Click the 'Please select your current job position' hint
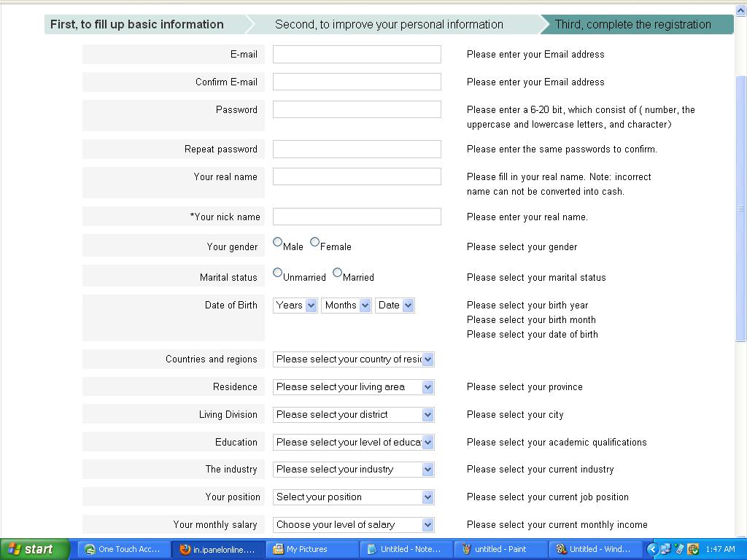 (x=547, y=497)
